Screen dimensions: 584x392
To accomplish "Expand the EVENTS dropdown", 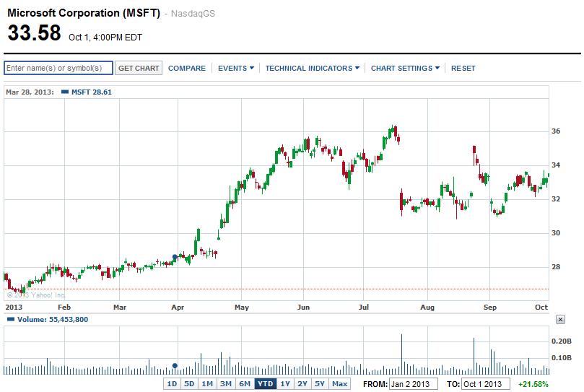I will tap(236, 68).
